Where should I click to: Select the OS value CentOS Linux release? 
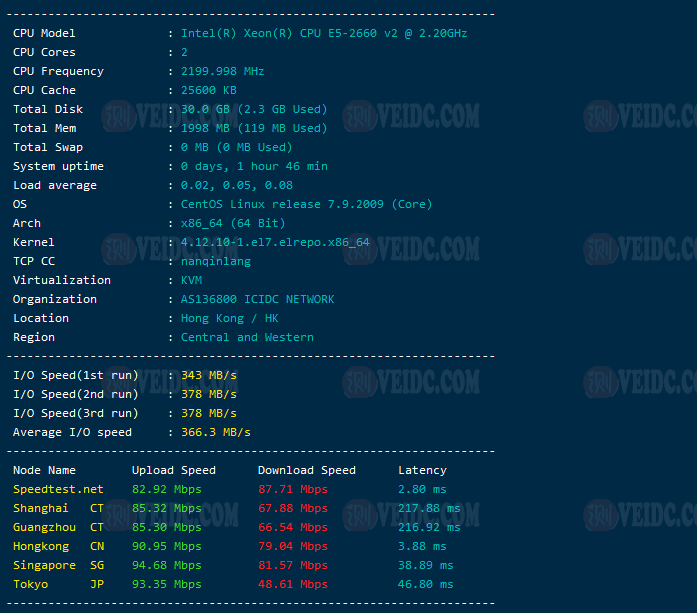click(x=250, y=204)
